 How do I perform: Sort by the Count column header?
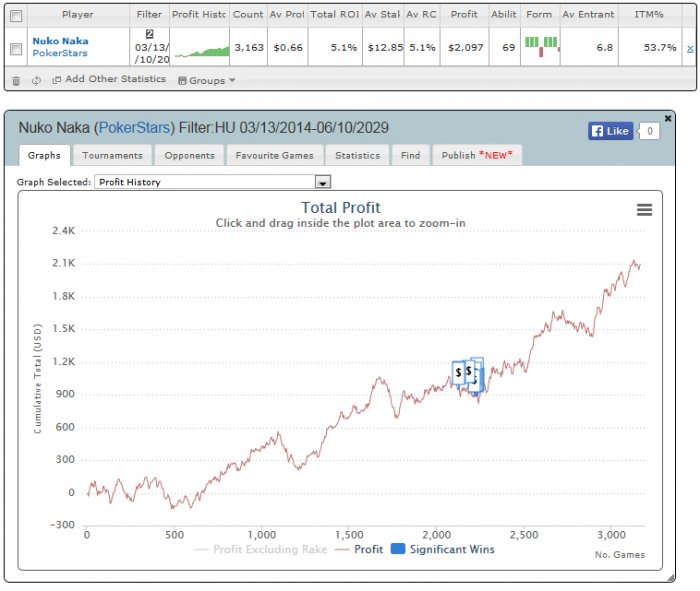click(248, 15)
